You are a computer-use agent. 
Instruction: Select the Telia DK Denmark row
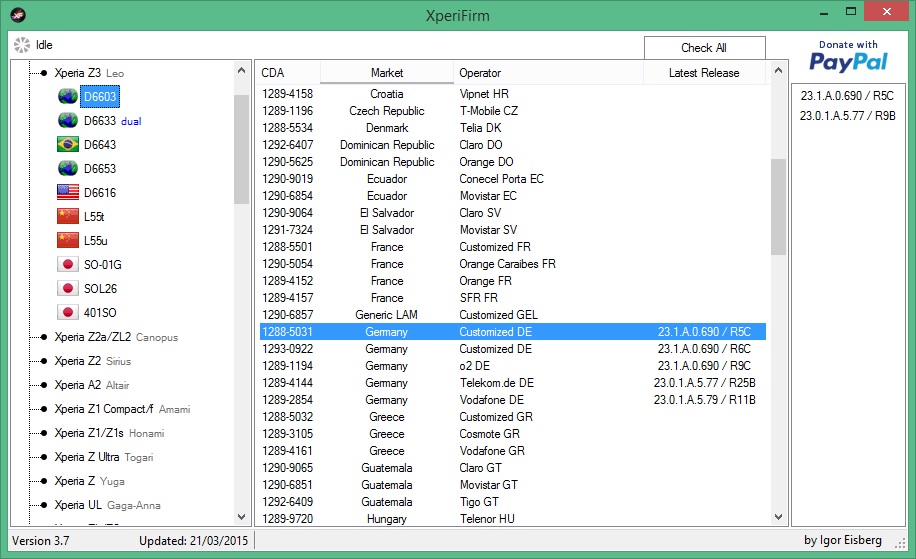tap(512, 127)
